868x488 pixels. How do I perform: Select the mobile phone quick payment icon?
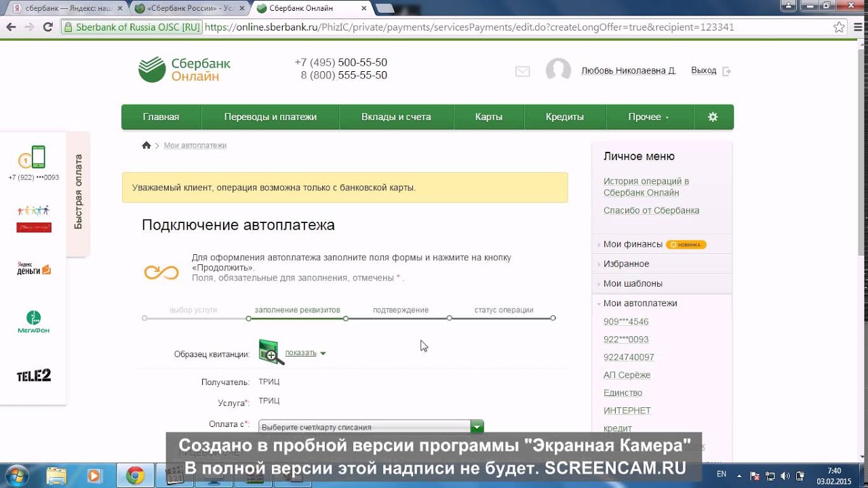pyautogui.click(x=33, y=158)
